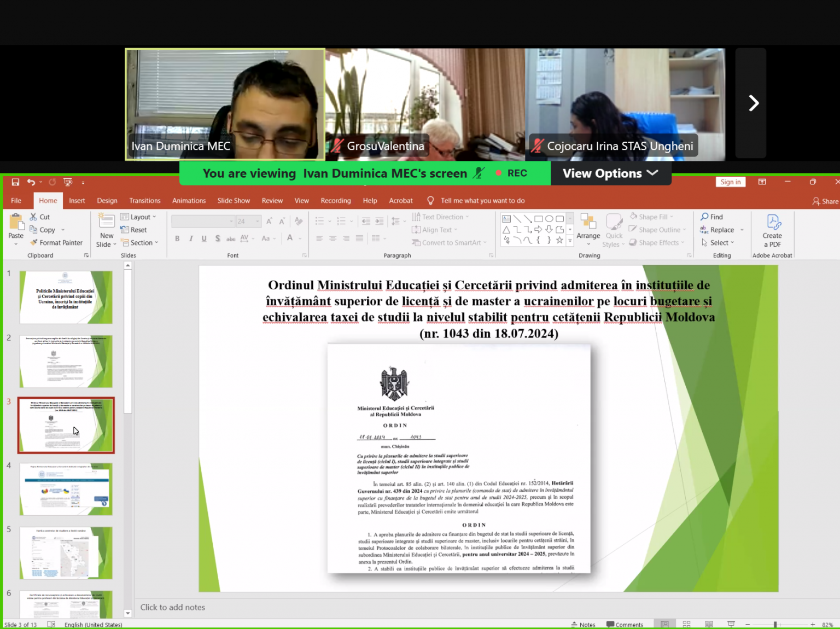Adjust the zoom slider in status bar

coord(775,625)
